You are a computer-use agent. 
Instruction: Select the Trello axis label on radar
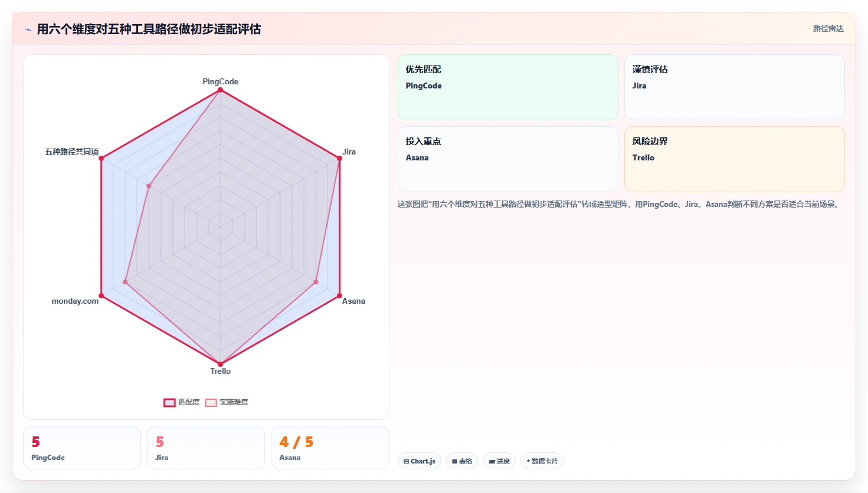(220, 371)
